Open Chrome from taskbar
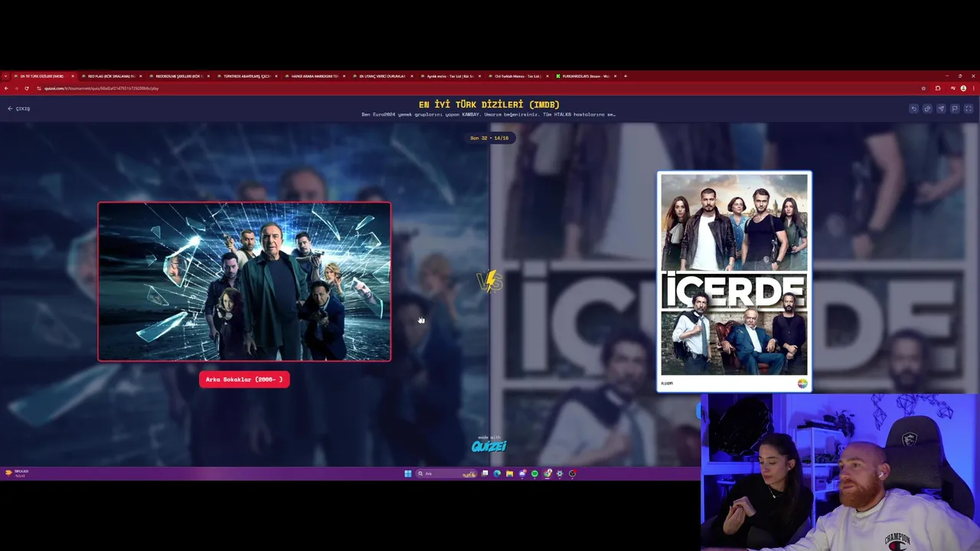The image size is (980, 551). coord(547,474)
